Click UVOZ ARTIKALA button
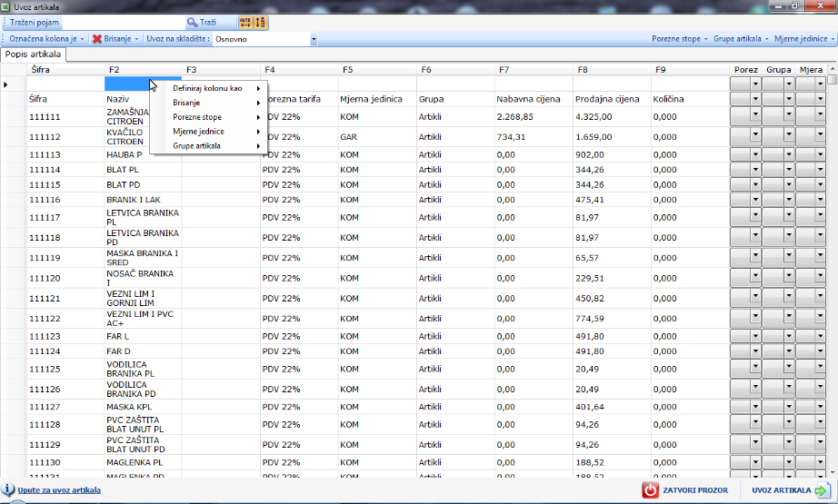The width and height of the screenshot is (838, 504). (x=791, y=490)
